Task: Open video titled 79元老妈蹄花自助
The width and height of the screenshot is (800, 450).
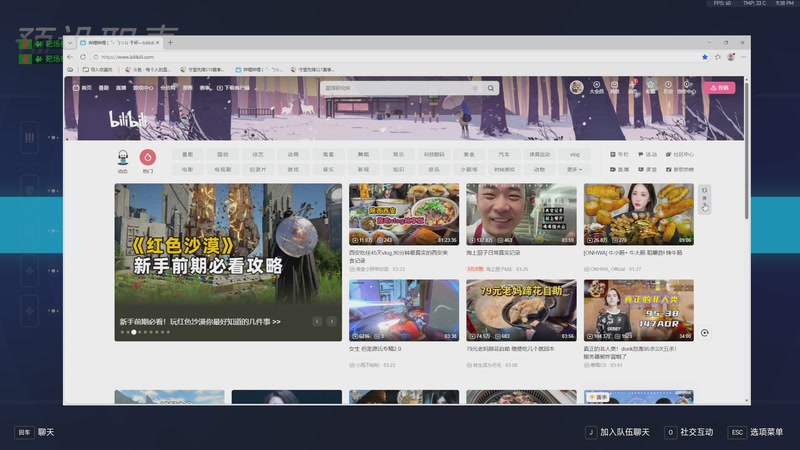Action: [x=510, y=349]
